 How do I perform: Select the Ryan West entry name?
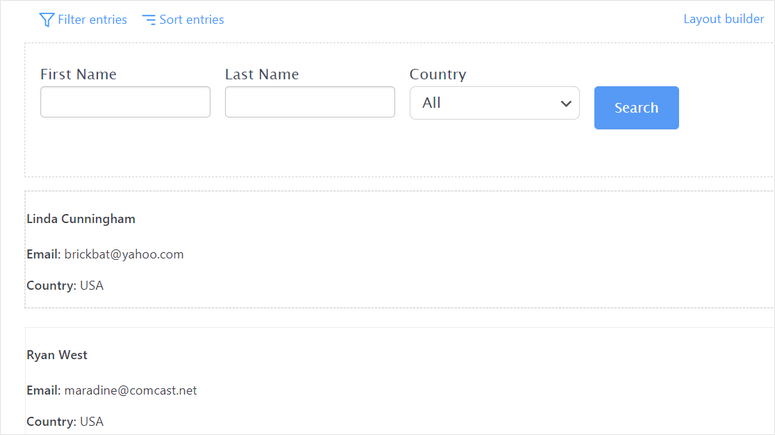tap(57, 355)
